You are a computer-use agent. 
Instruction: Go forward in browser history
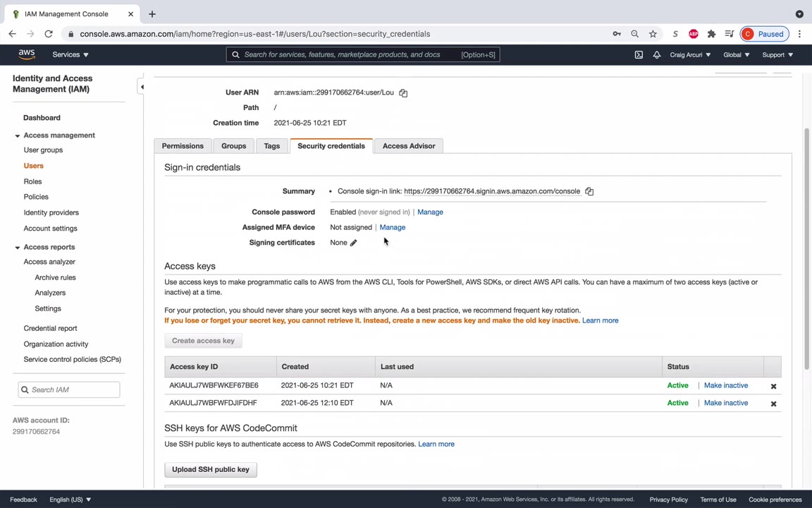click(30, 34)
